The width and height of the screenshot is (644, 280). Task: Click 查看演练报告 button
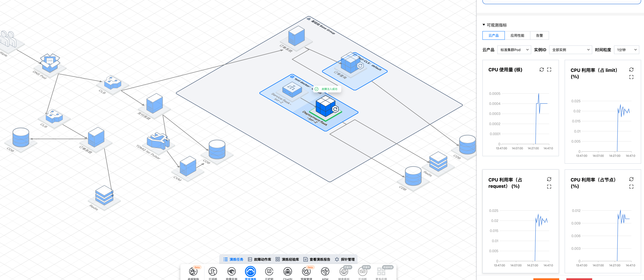[x=317, y=259]
